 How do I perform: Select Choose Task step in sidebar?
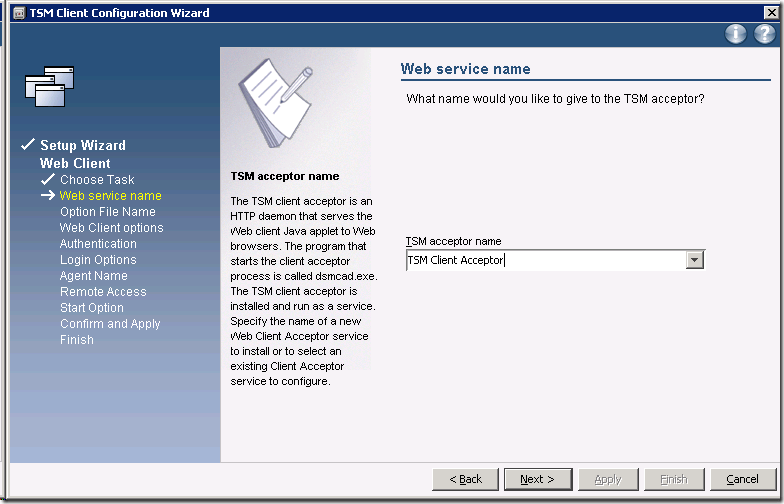pos(96,180)
